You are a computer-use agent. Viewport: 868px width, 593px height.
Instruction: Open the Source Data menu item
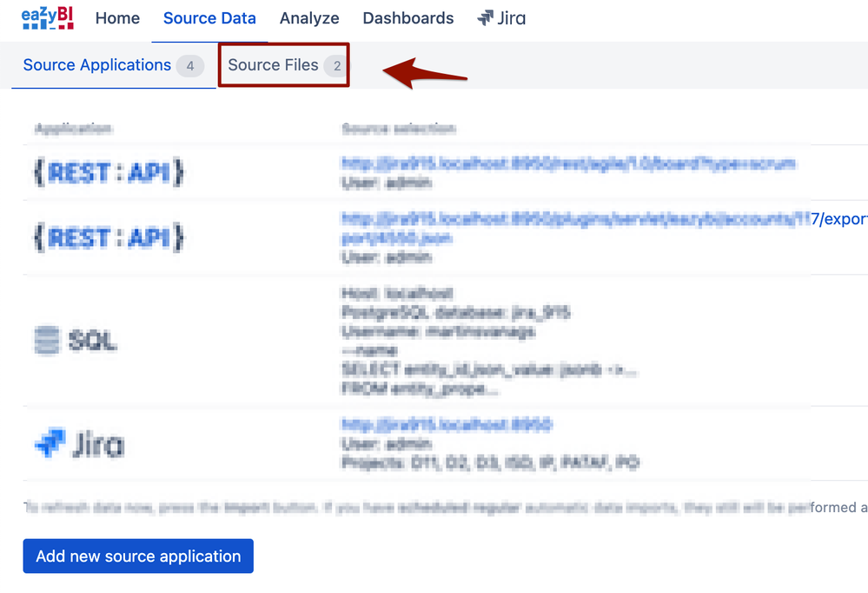tap(209, 18)
